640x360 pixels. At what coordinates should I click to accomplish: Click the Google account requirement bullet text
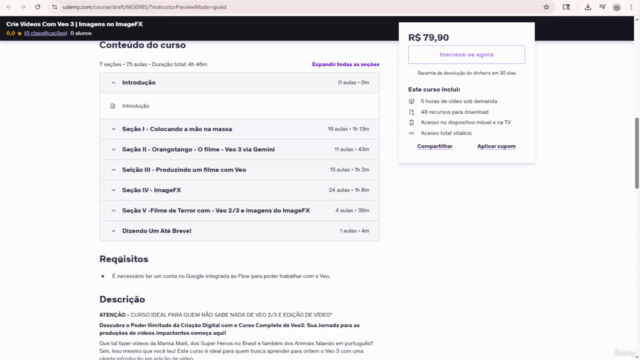click(221, 276)
